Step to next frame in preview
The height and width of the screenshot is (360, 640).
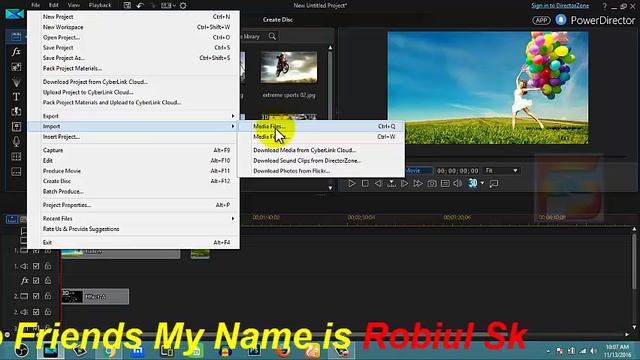(x=404, y=184)
